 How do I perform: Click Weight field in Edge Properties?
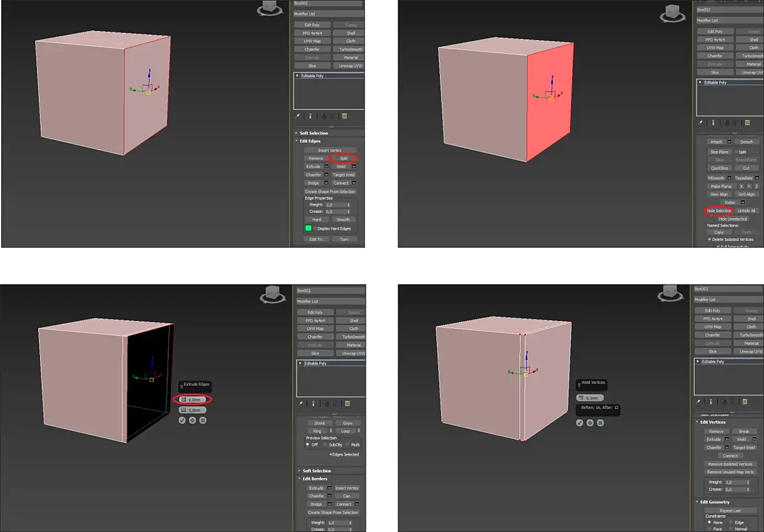pyautogui.click(x=336, y=205)
